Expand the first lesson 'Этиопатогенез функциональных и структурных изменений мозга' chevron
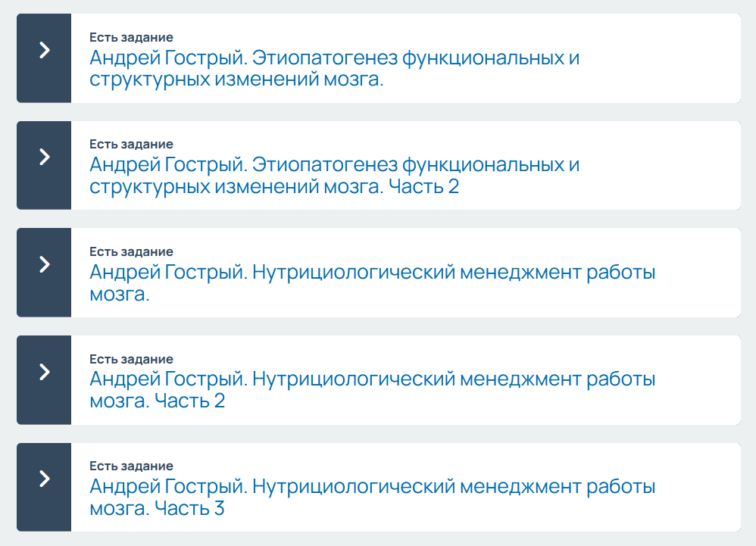756x546 pixels. (44, 50)
